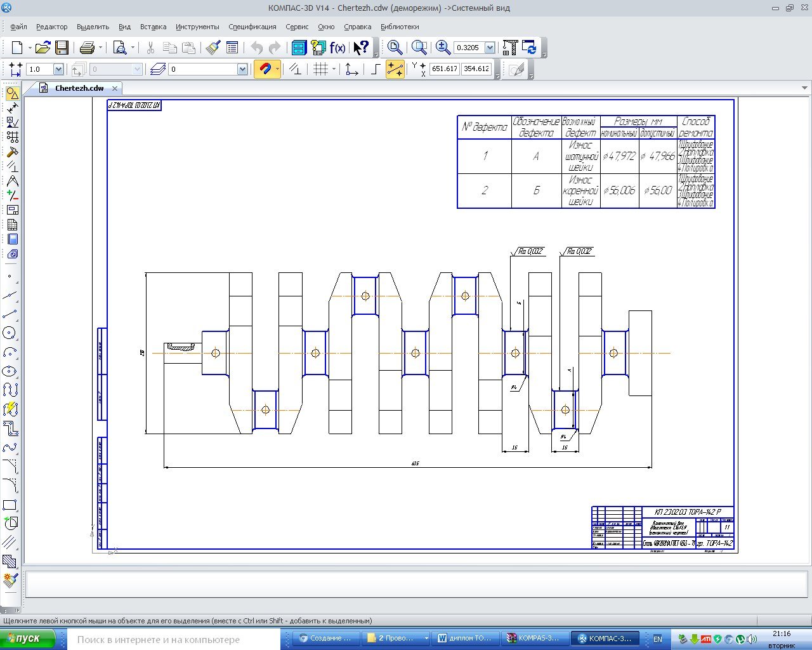The image size is (812, 650).
Task: Open the context help arrow icon
Action: pyautogui.click(x=360, y=48)
